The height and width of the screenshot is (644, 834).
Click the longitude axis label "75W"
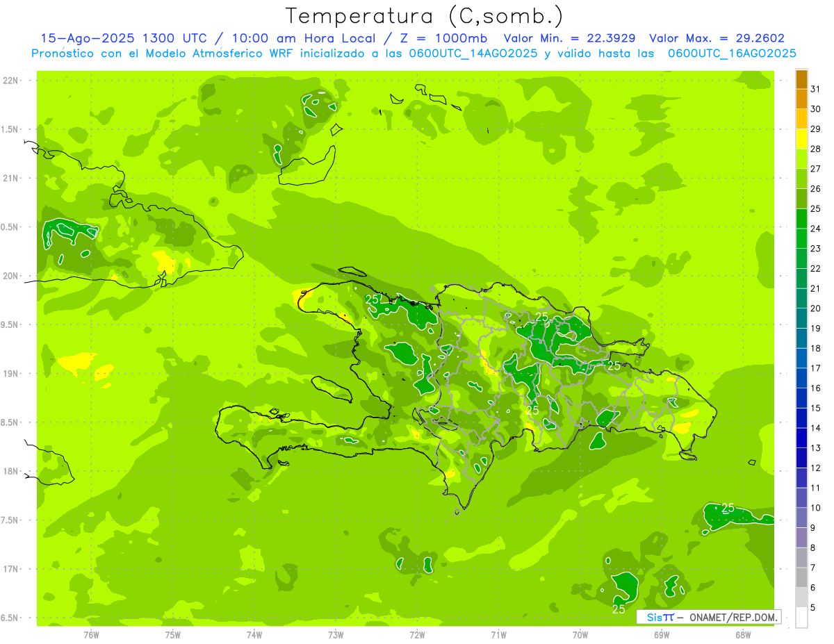click(173, 634)
